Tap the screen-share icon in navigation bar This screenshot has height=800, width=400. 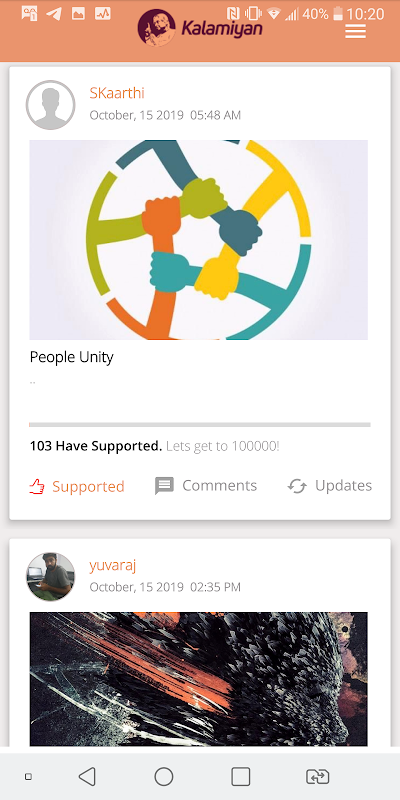coord(317,777)
